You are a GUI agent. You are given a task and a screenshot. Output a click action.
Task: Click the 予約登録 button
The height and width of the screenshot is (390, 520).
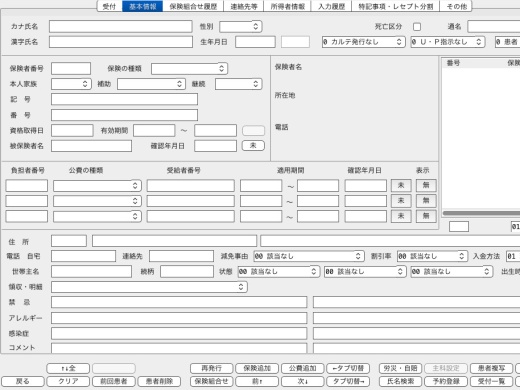click(446, 381)
